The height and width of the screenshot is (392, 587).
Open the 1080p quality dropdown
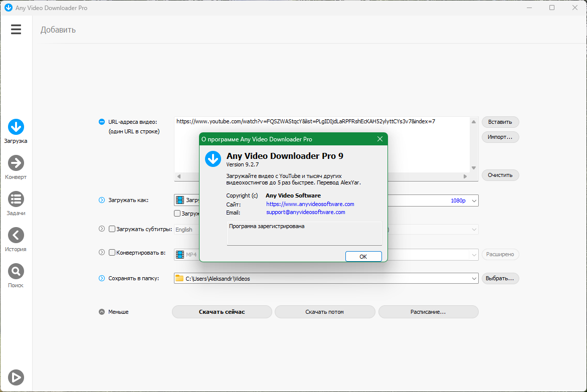coord(474,201)
